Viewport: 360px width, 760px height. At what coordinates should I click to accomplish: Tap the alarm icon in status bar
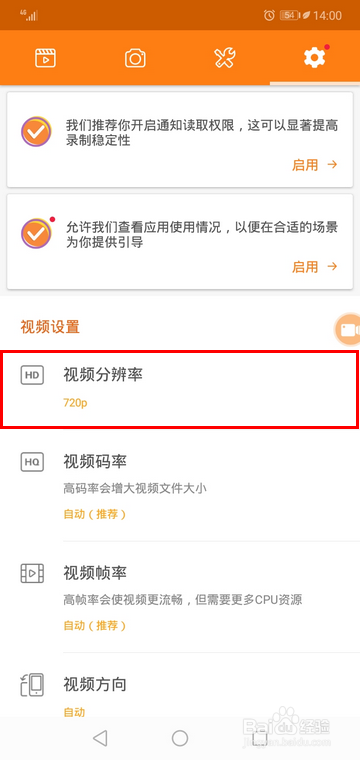pos(269,16)
